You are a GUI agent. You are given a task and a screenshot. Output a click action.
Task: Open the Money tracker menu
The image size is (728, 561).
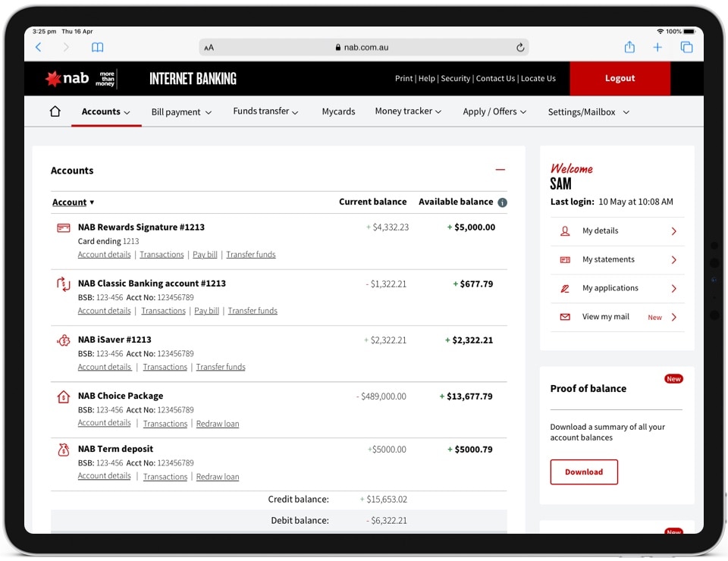coord(408,111)
